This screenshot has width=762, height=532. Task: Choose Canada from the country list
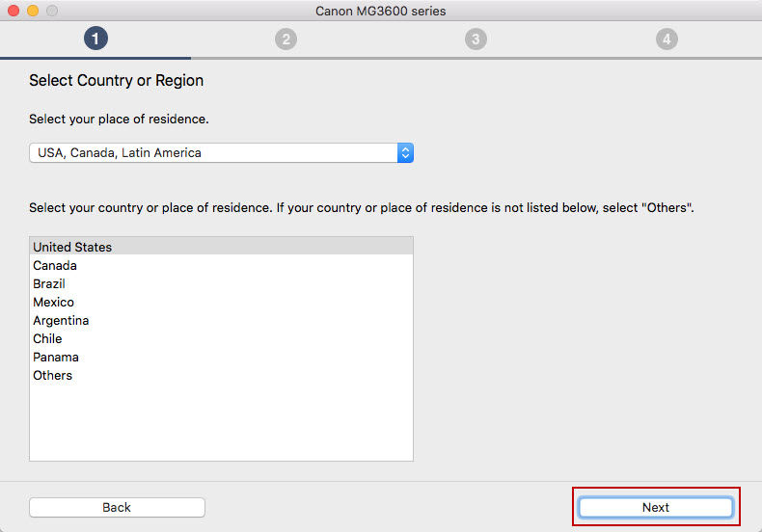tap(55, 265)
